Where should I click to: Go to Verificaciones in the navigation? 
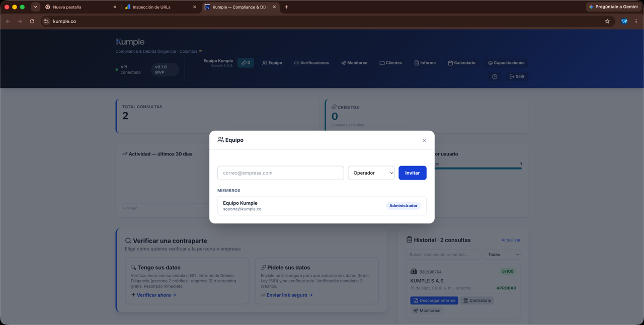(x=311, y=63)
